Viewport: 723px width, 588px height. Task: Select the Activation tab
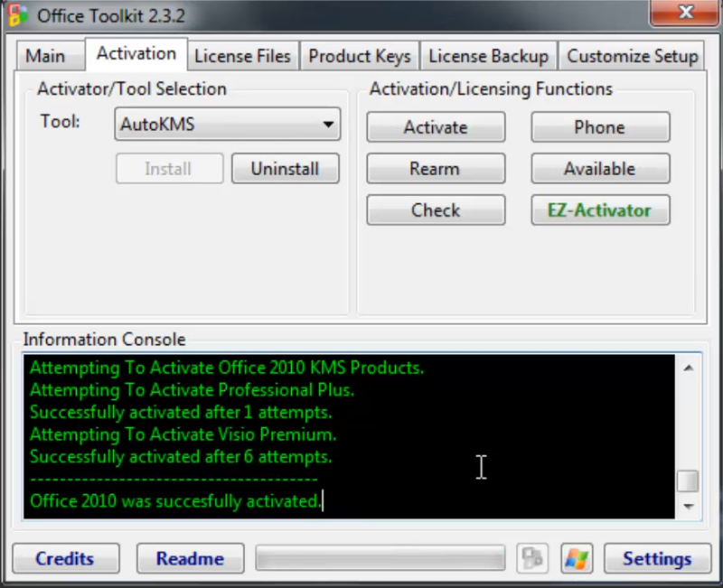(136, 54)
